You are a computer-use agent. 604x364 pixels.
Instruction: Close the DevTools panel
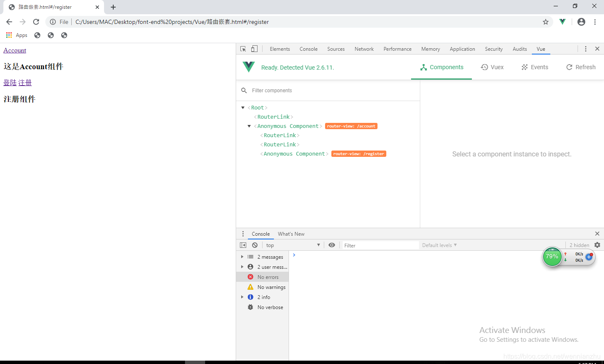click(x=597, y=49)
